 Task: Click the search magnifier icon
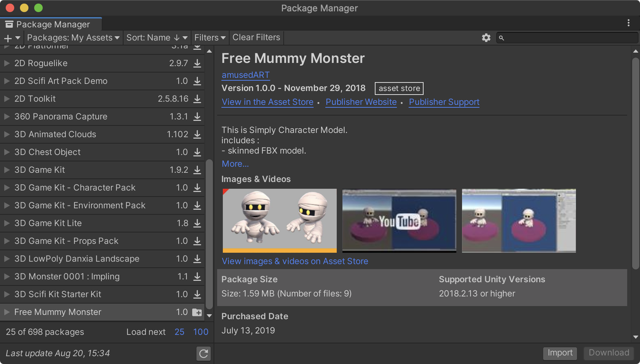coord(502,38)
